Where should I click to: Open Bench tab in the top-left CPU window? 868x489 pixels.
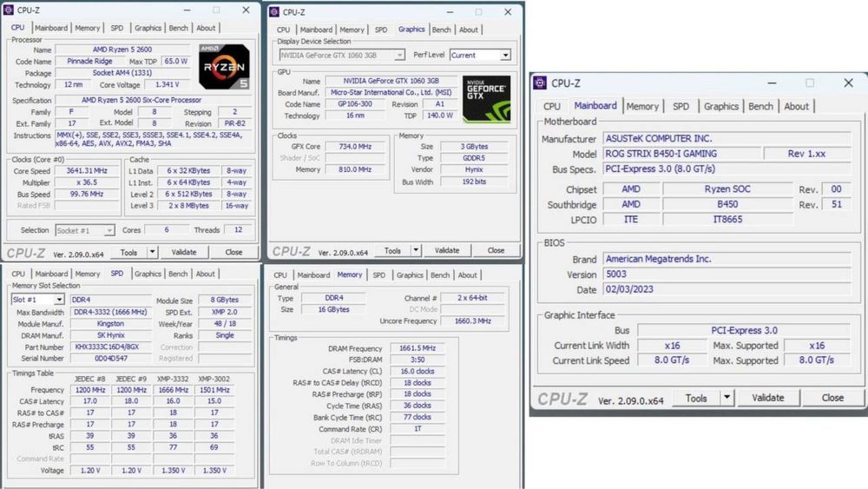(x=178, y=28)
